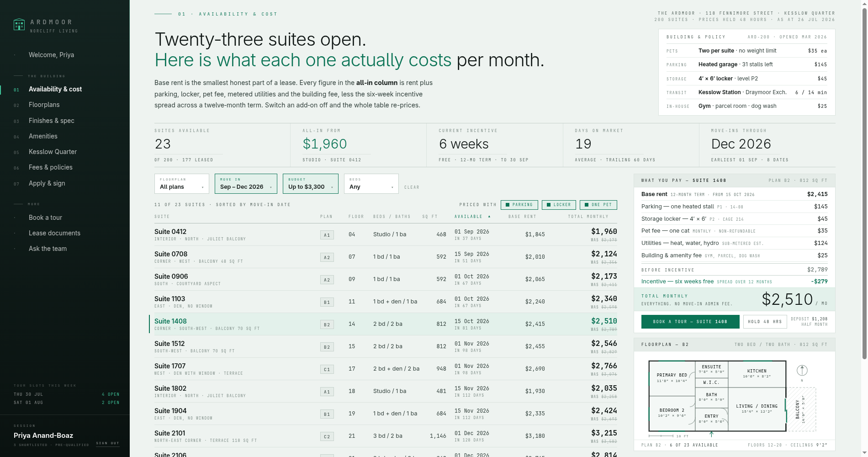This screenshot has width=868, height=457.
Task: Sort table by Available column
Action: pos(472,217)
